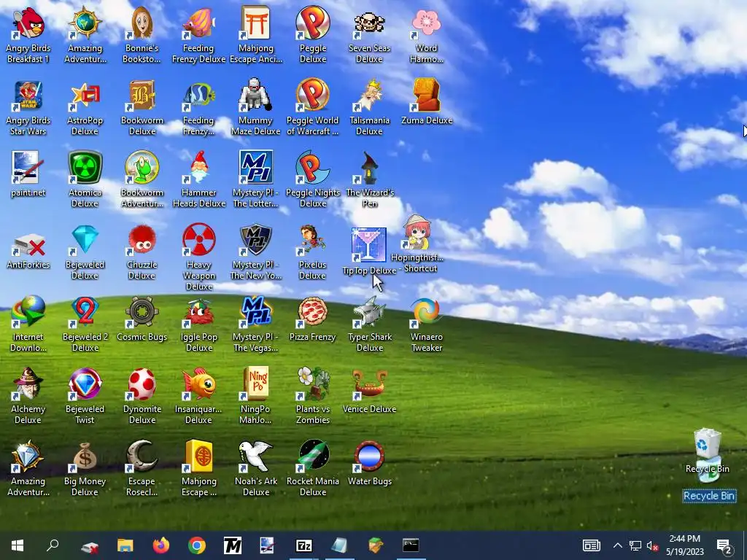747x560 pixels.
Task: Click the Seven Seas Deluxe skull icon
Action: point(370,23)
